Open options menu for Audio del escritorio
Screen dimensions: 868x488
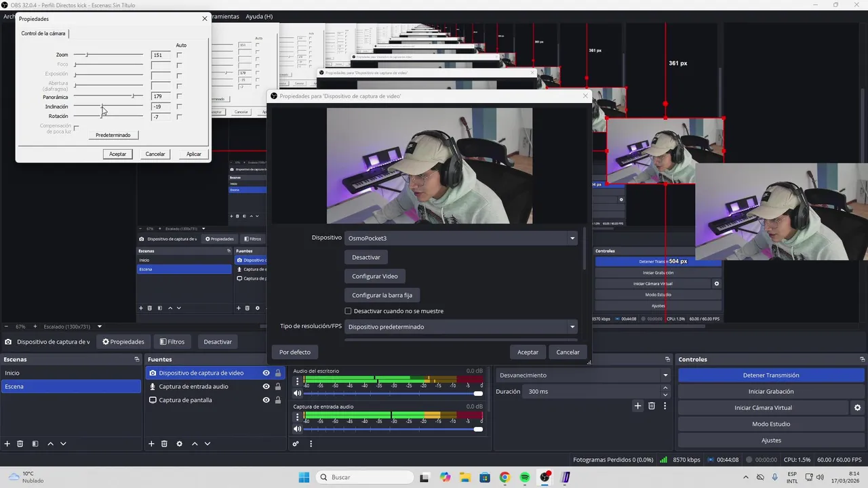click(297, 381)
